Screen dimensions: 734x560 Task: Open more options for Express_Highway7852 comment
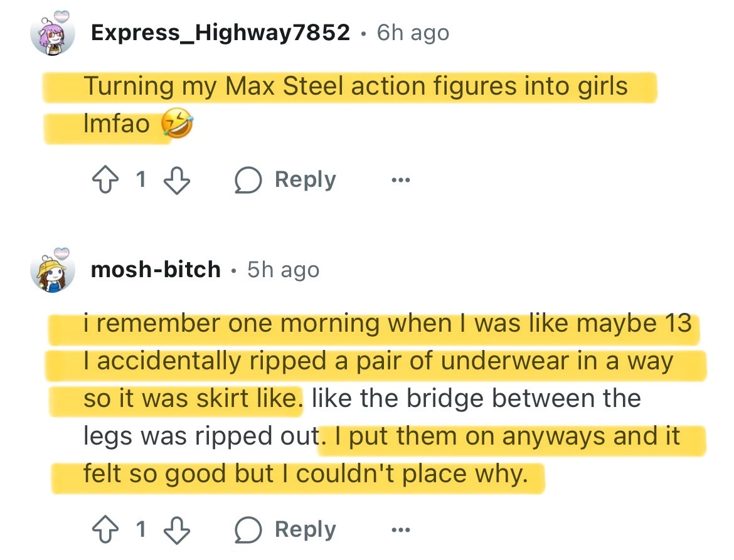pyautogui.click(x=400, y=181)
